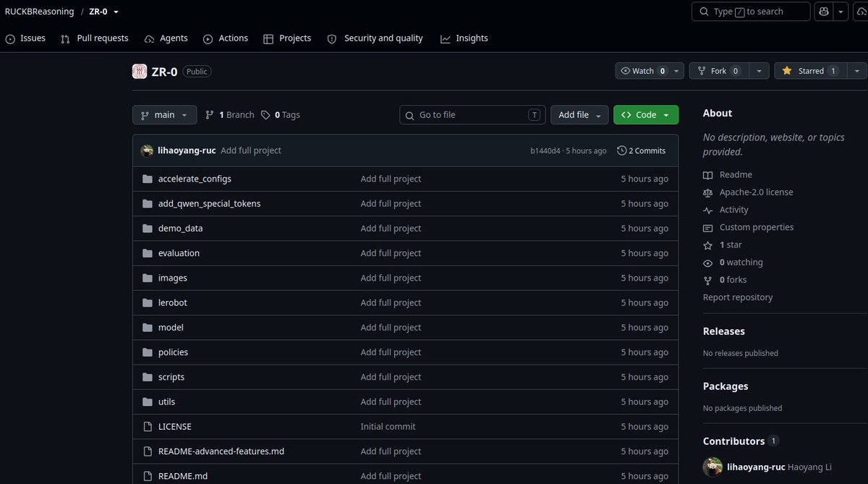Click the folder icon beside lerobot
The width and height of the screenshot is (868, 484).
148,302
